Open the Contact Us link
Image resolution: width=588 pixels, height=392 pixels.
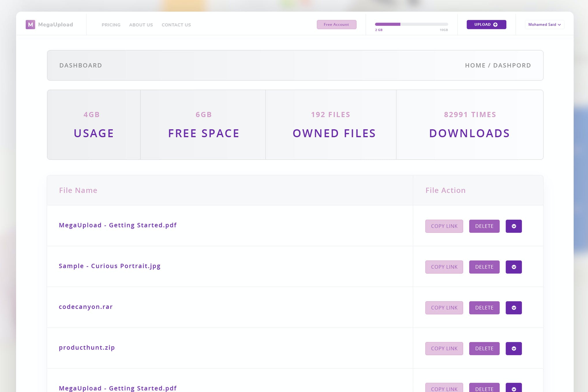(176, 25)
